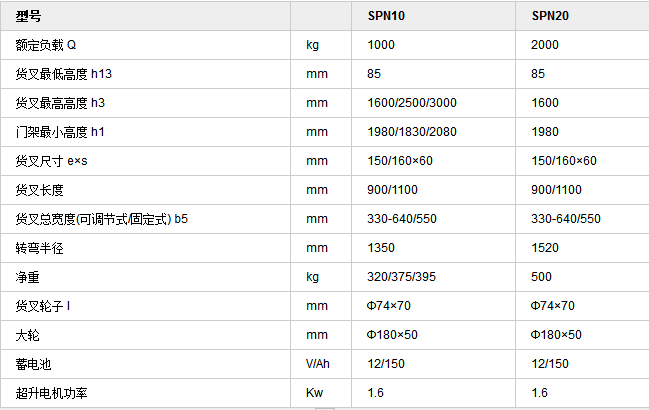This screenshot has height=410, width=649.
Task: Select the 货叉尺寸 e×s label
Action: pyautogui.click(x=51, y=161)
